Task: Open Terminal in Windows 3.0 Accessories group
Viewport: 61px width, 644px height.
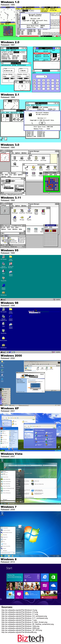Action: [41, 168]
